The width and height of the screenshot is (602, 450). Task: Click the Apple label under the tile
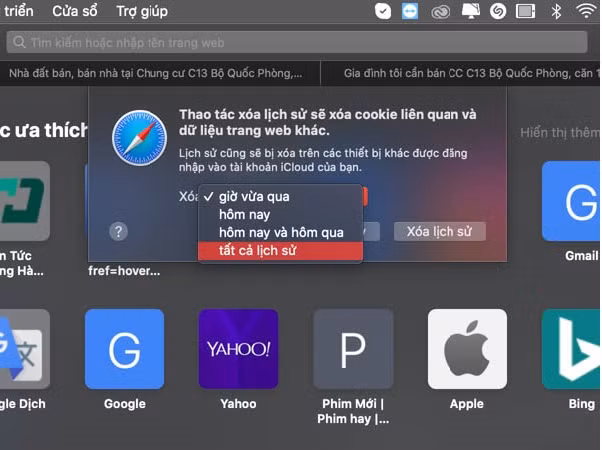point(467,404)
